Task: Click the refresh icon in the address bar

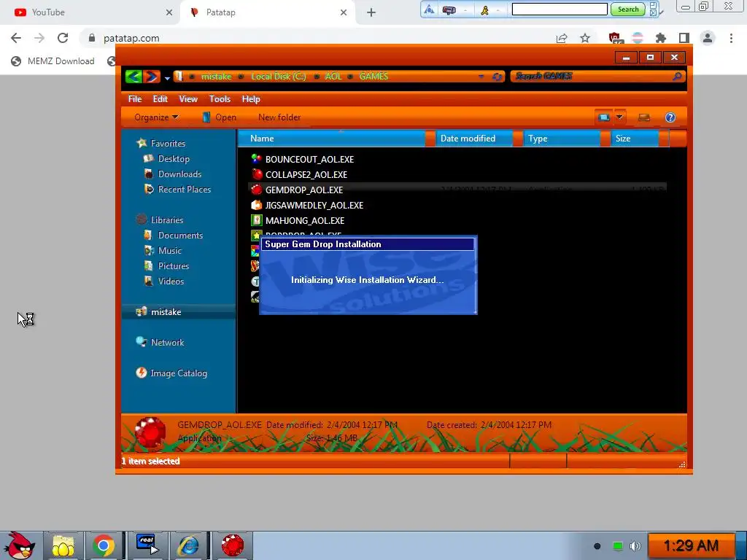Action: (498, 77)
